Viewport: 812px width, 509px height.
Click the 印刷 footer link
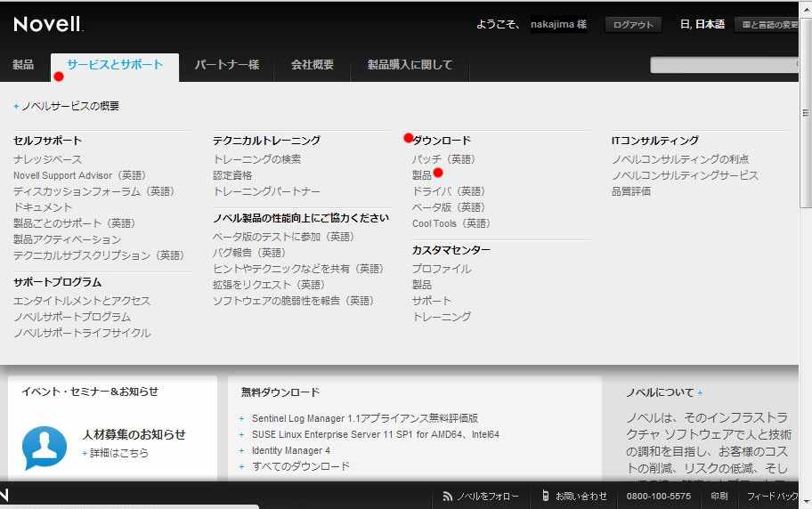click(x=719, y=496)
